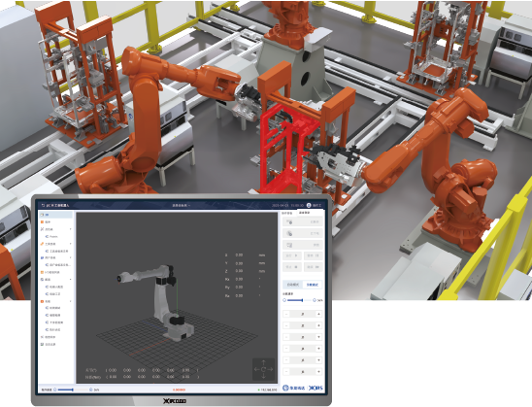532x407 pixels.
Task: Open the I/O list sidebar item
Action: coord(50,272)
